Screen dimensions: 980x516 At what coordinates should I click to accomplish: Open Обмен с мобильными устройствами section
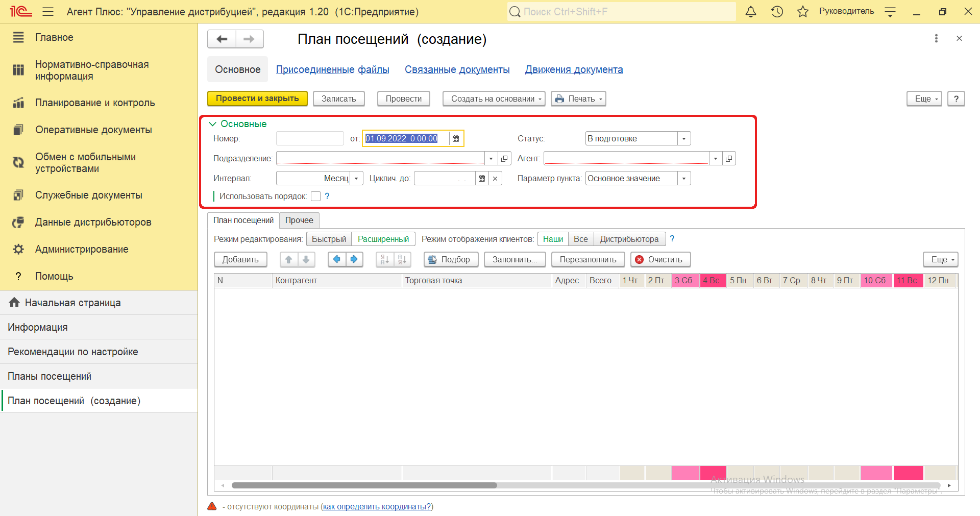(x=99, y=163)
